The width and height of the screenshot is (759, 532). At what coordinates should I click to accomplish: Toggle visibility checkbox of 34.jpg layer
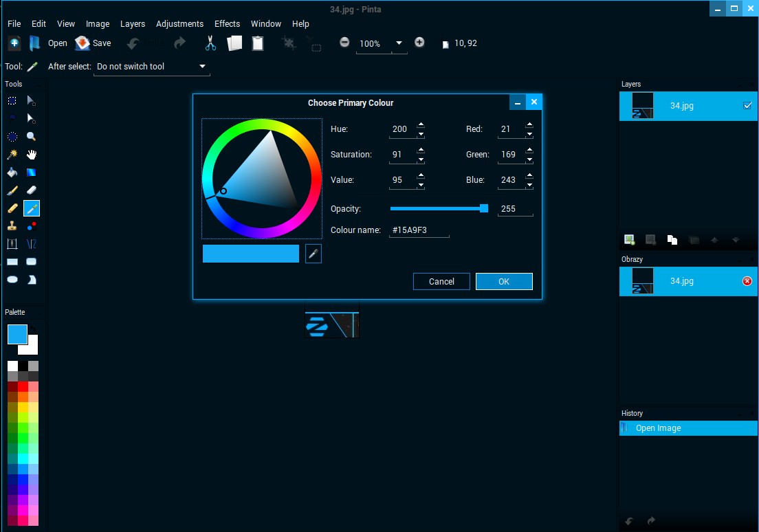coord(747,106)
